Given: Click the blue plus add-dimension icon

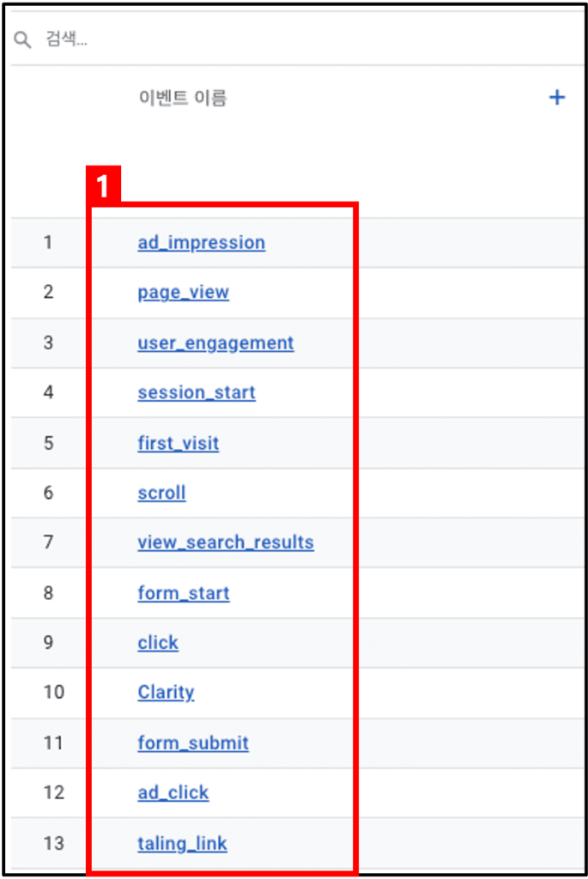Looking at the screenshot, I should pyautogui.click(x=556, y=98).
